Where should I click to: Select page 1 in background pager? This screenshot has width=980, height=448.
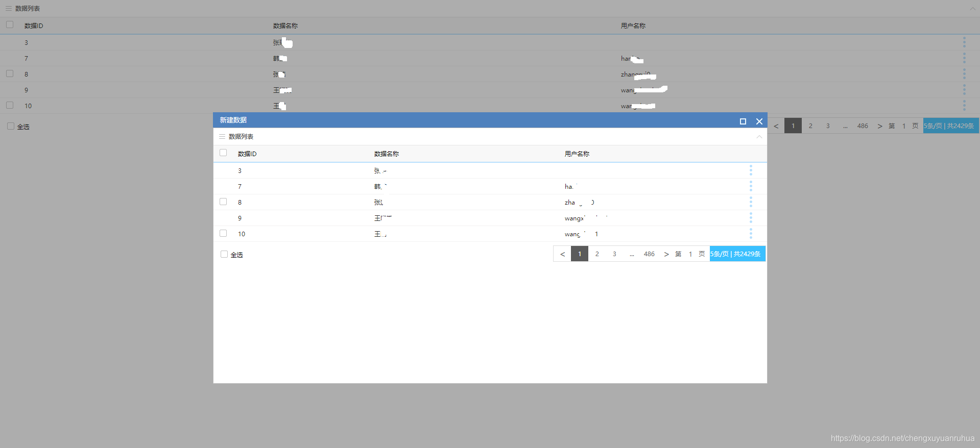click(793, 126)
